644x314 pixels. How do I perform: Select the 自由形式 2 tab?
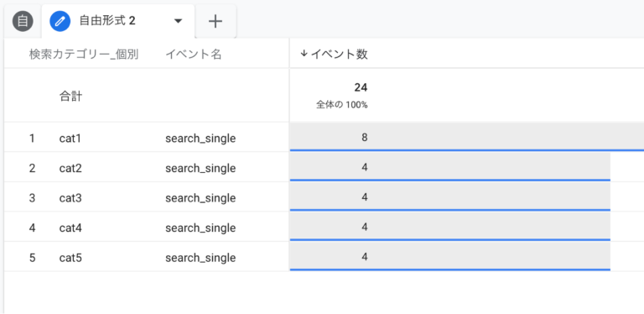tap(118, 21)
